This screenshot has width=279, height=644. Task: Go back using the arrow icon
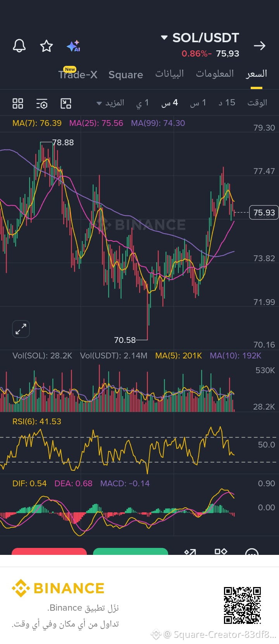[x=259, y=46]
